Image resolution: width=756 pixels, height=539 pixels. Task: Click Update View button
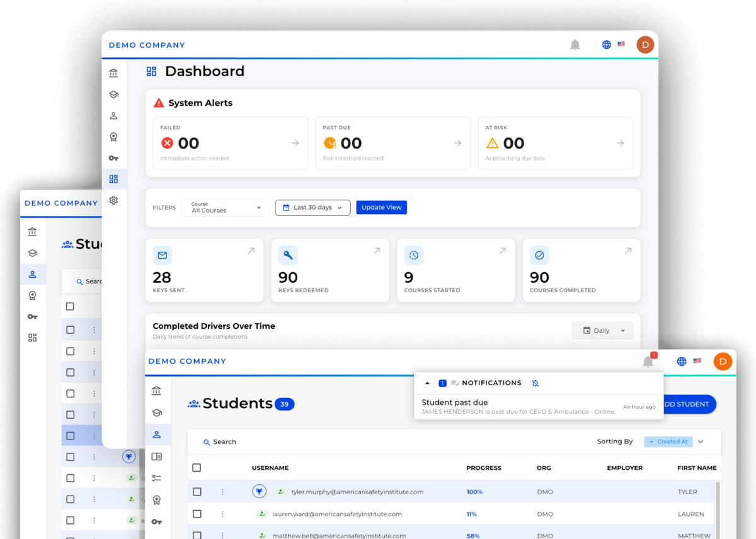[381, 207]
